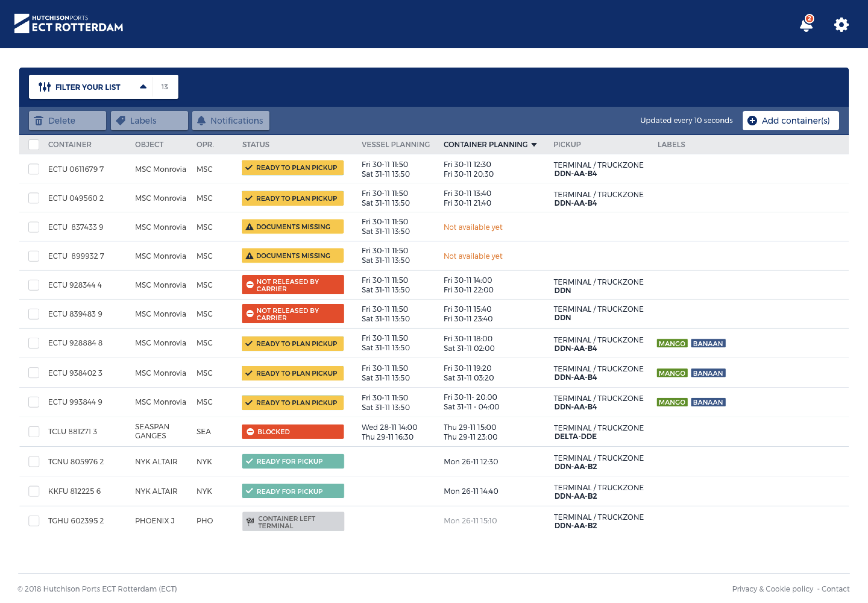This screenshot has height=603, width=868.
Task: Click the bell icon on Notifications button
Action: click(x=201, y=121)
